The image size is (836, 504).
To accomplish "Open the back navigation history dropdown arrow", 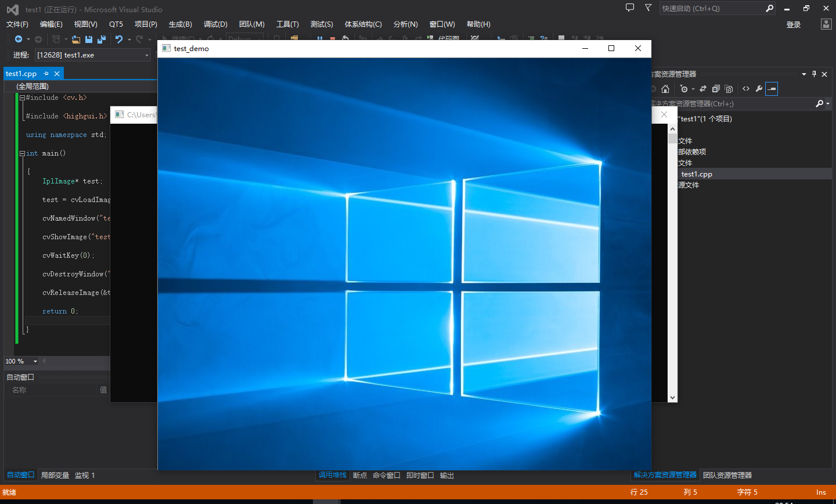I will [28, 39].
